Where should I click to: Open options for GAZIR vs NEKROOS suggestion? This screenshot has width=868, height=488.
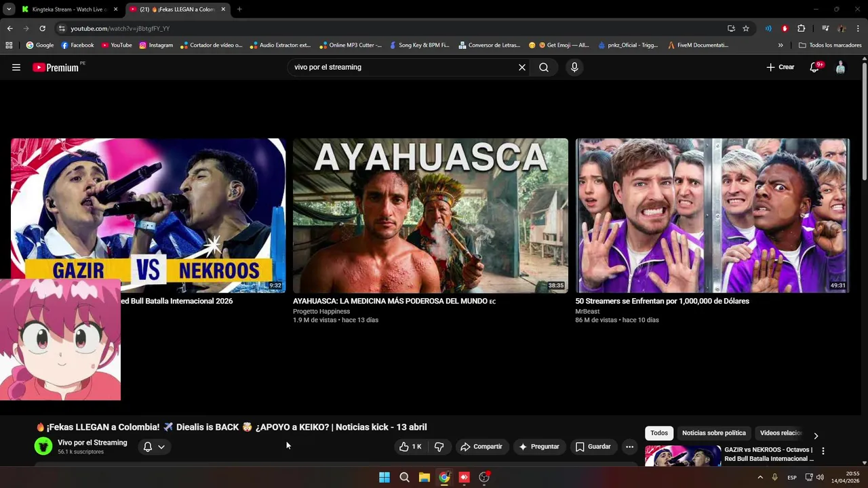[x=823, y=451]
